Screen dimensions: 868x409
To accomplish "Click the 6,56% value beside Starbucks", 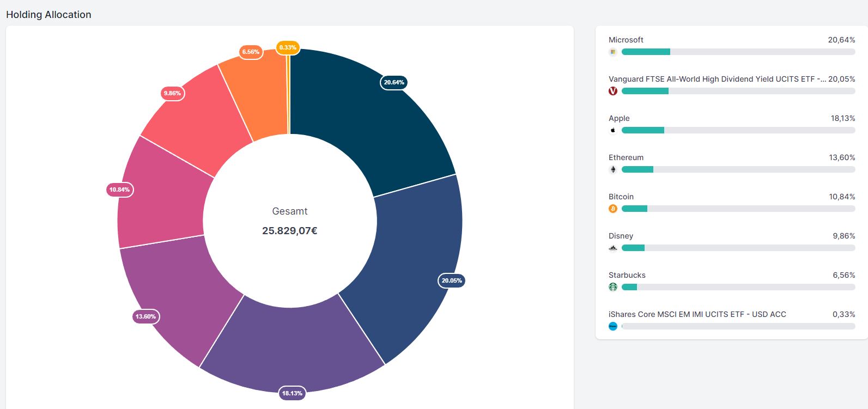I will 844,275.
